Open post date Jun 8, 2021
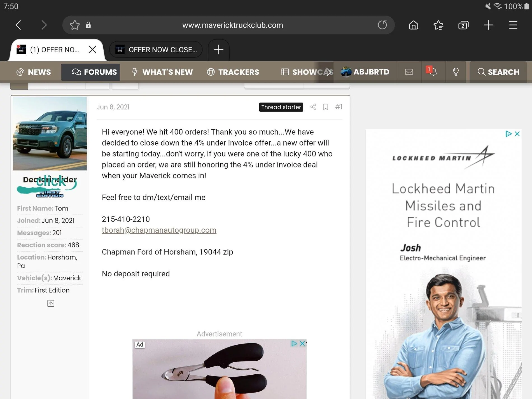Viewport: 532px width, 399px height. pyautogui.click(x=113, y=107)
